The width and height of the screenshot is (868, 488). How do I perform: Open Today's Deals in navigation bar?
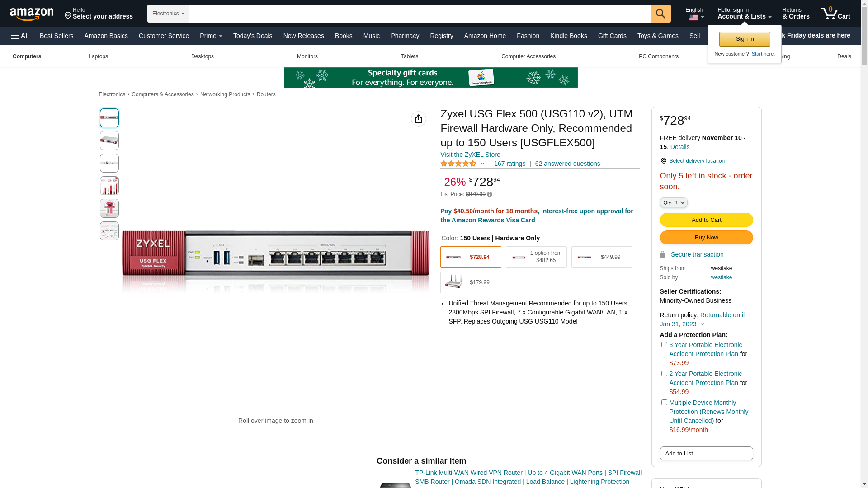pyautogui.click(x=253, y=36)
